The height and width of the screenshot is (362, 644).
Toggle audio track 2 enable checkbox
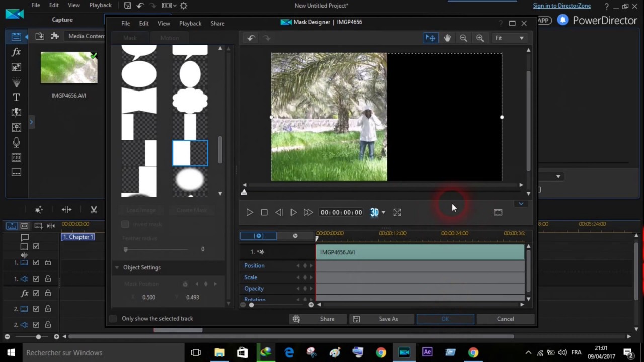click(x=36, y=325)
